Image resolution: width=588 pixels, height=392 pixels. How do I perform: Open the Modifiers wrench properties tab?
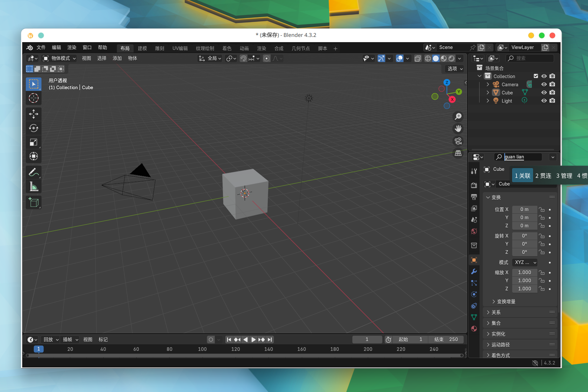coord(474,271)
